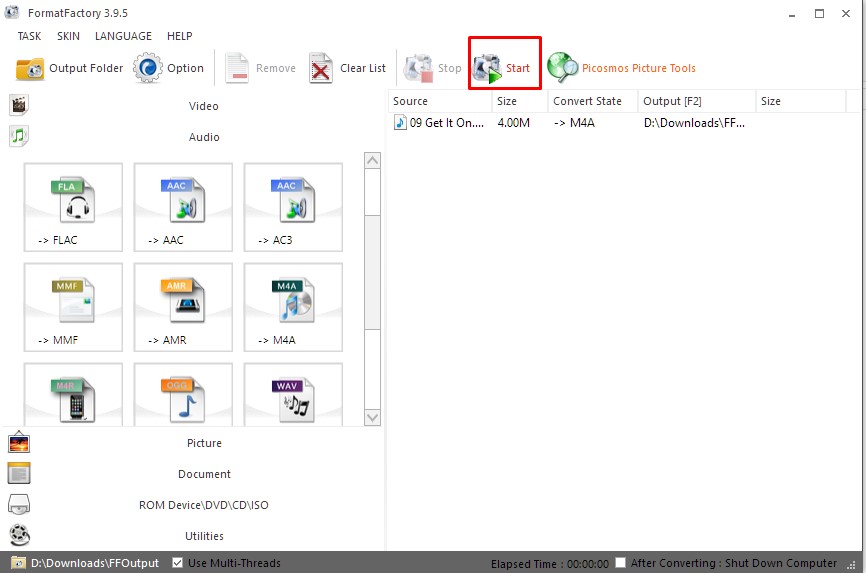Screen dimensions: 866x573
Task: Click the Remove toolbar item
Action: tap(261, 69)
